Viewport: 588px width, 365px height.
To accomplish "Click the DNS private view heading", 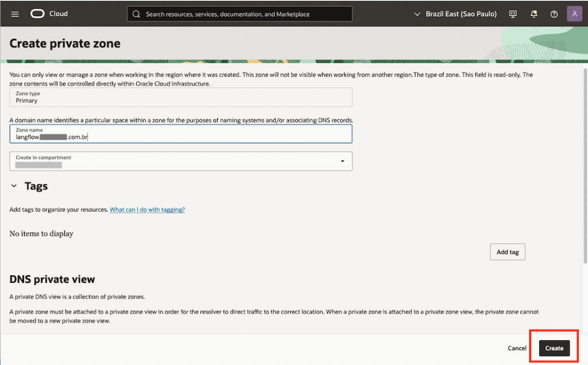I will click(52, 279).
